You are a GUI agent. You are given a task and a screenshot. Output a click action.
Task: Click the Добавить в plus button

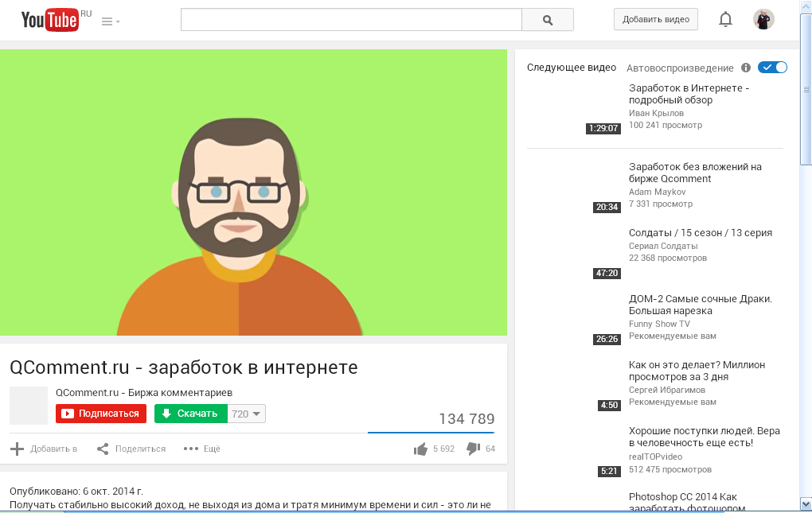[44, 449]
